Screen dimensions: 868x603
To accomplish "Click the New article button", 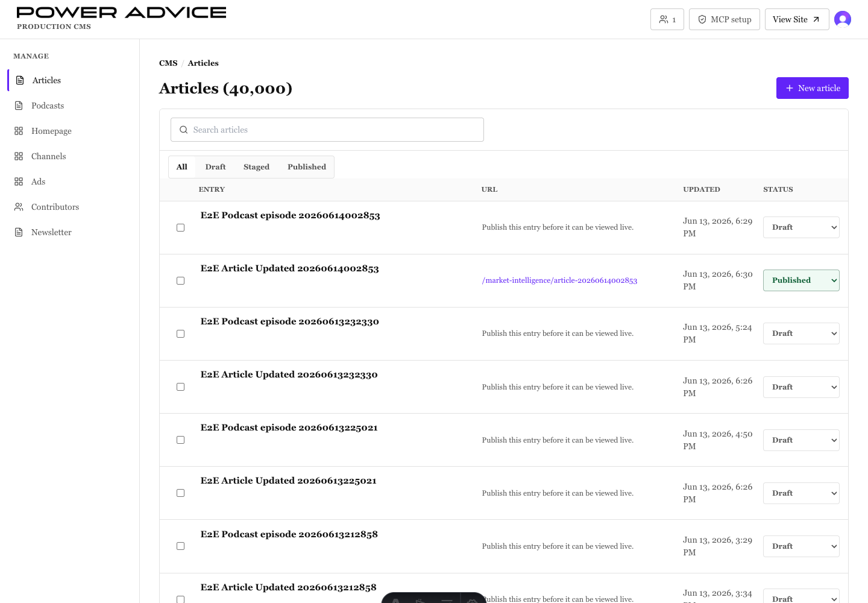I will tap(812, 88).
